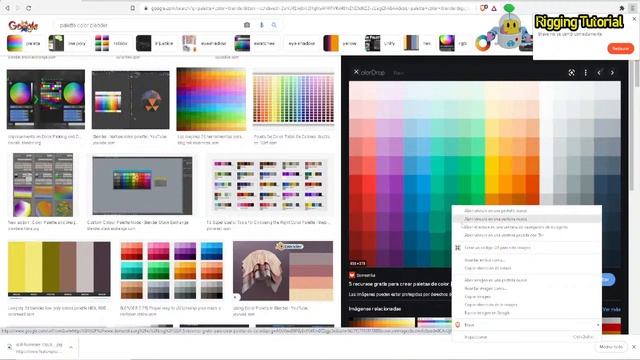Image resolution: width=640 pixels, height=360 pixels.
Task: Click the downloaded file icon in the downloads bar
Action: (x=9, y=347)
